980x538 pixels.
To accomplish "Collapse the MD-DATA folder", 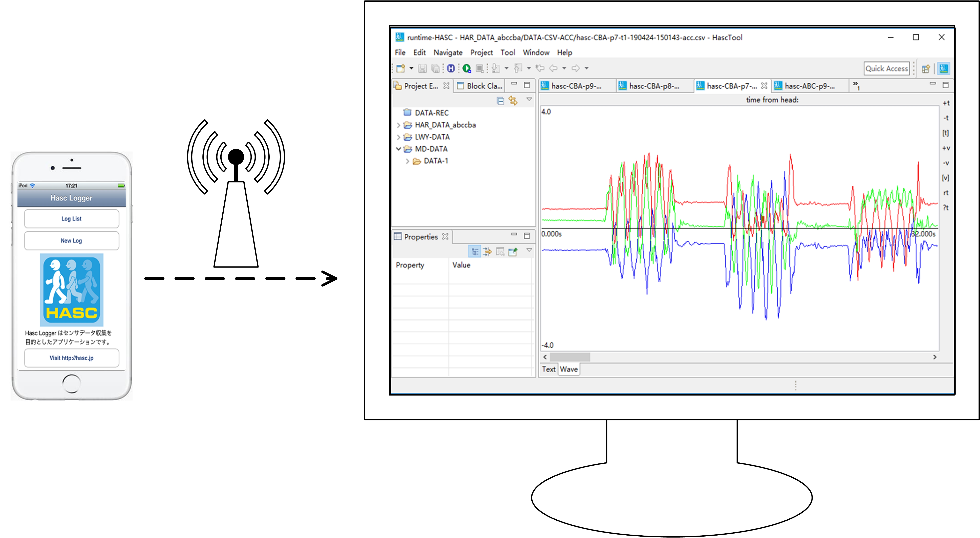I will (398, 149).
